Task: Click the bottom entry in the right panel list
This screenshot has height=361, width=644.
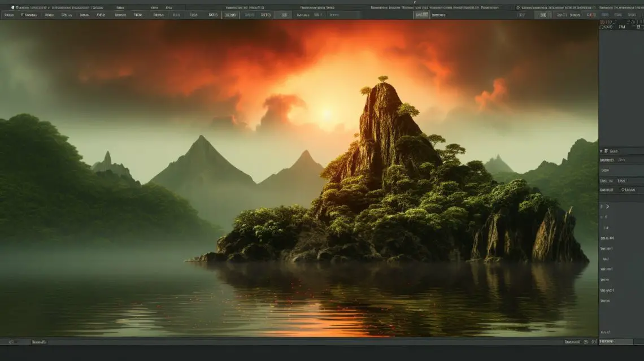Action: pyautogui.click(x=606, y=331)
